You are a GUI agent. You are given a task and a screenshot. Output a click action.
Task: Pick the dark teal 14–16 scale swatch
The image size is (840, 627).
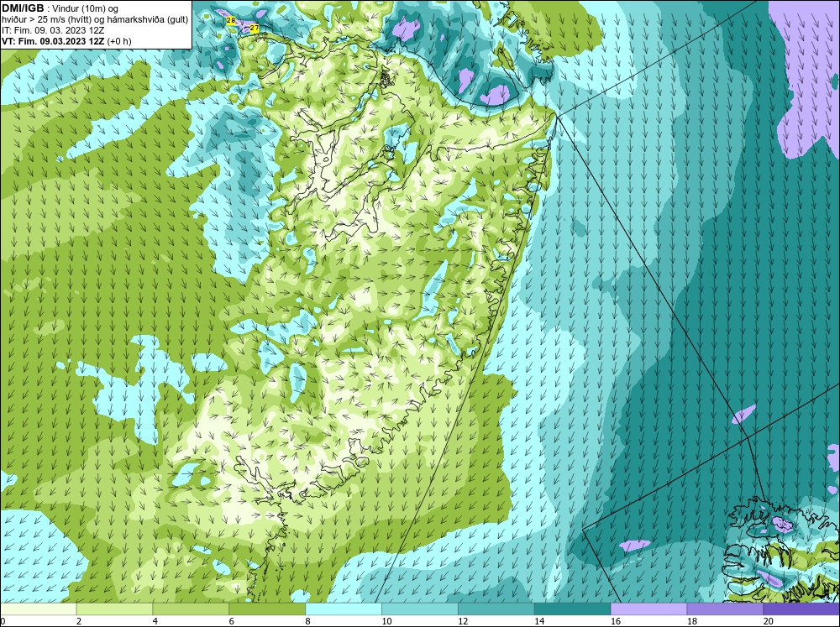coord(573,609)
